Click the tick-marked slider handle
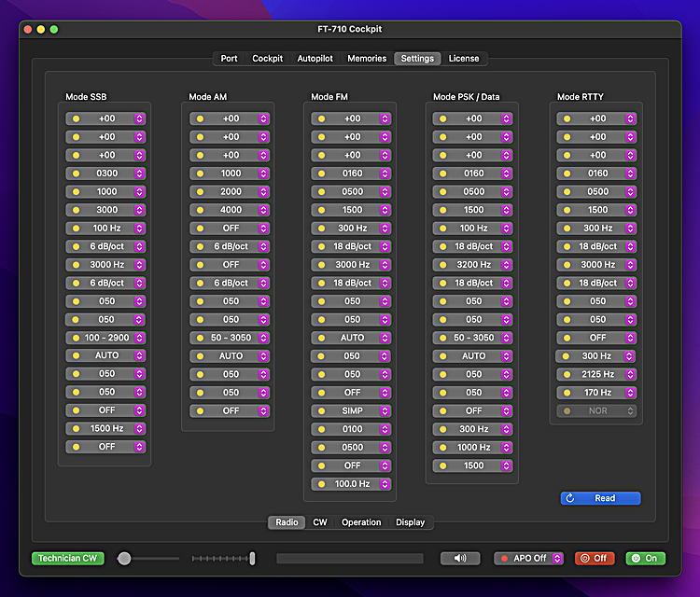 click(x=252, y=558)
